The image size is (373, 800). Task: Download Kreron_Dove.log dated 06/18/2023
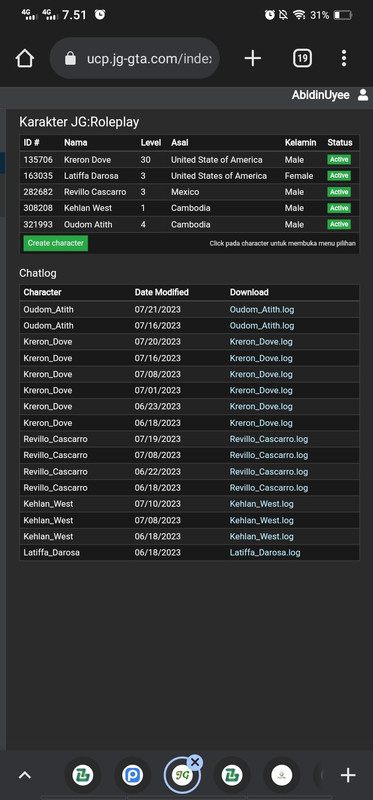point(261,423)
